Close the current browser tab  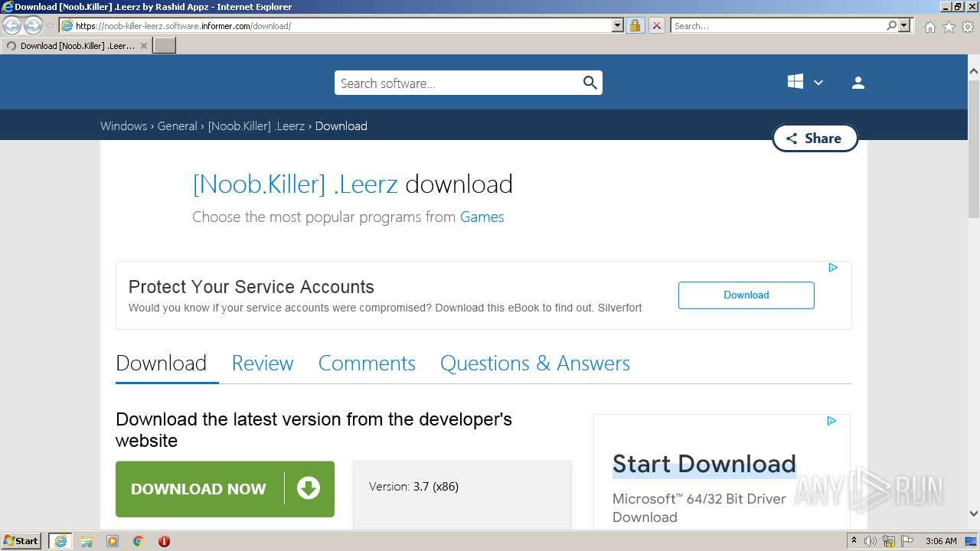[x=143, y=46]
